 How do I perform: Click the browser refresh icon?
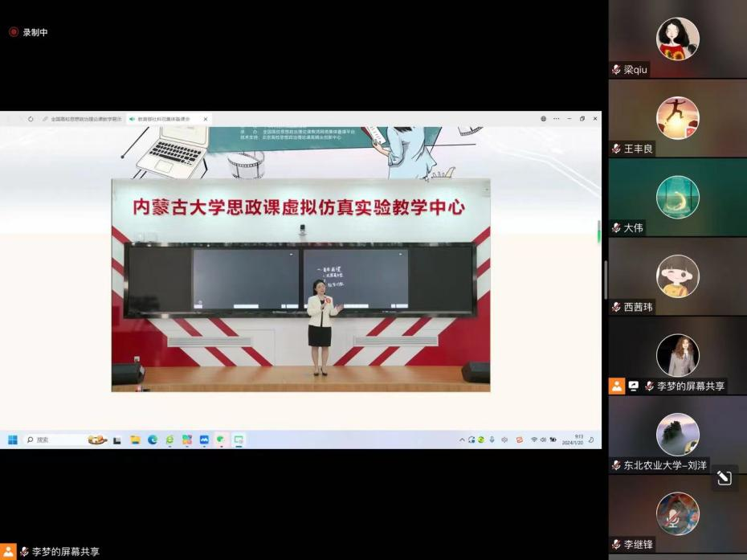click(x=31, y=119)
